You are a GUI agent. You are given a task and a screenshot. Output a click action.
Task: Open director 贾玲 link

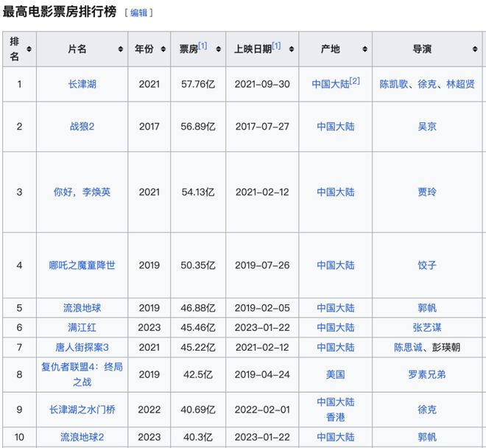pyautogui.click(x=427, y=192)
